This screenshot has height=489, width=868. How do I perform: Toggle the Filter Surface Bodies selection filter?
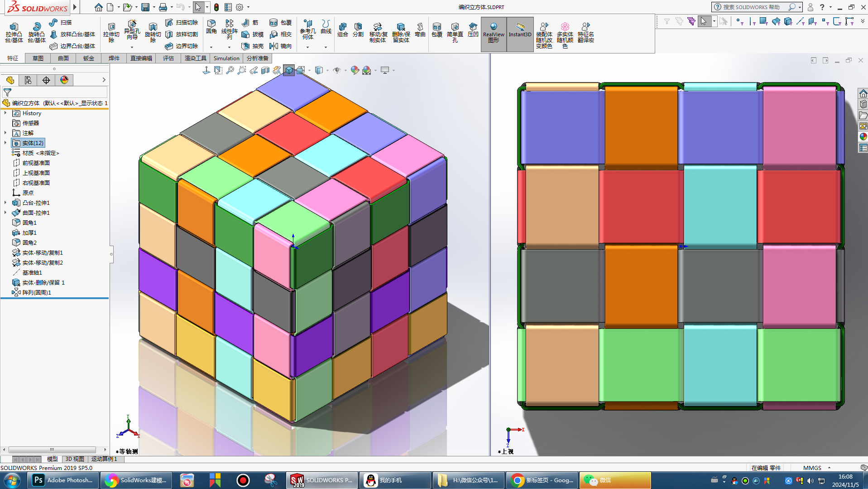coord(776,21)
